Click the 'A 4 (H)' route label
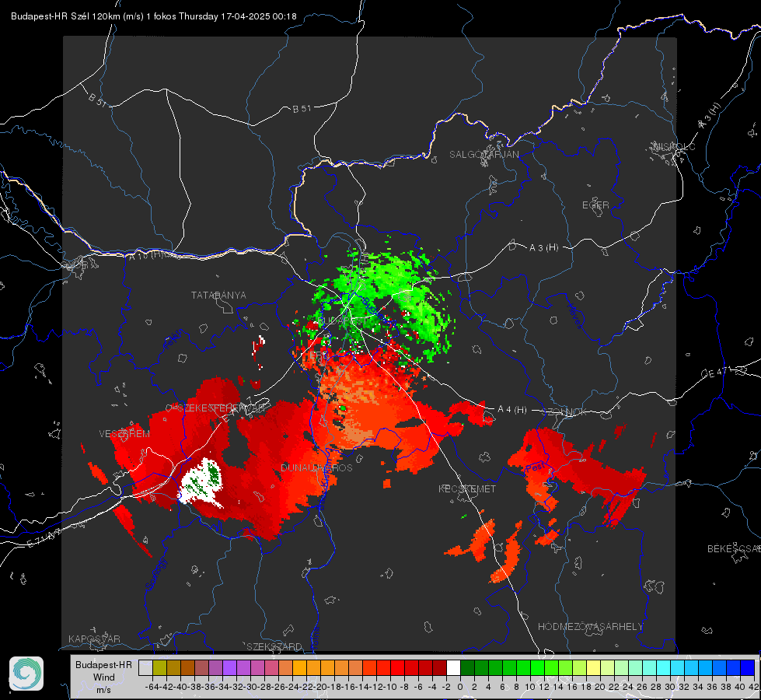Screen dimensions: 761x700 point(512,410)
